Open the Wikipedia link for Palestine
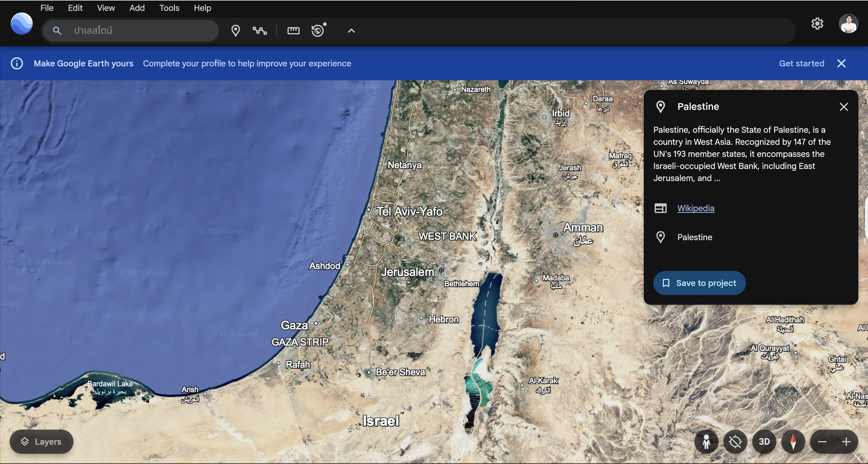Image resolution: width=868 pixels, height=464 pixels. click(x=696, y=208)
